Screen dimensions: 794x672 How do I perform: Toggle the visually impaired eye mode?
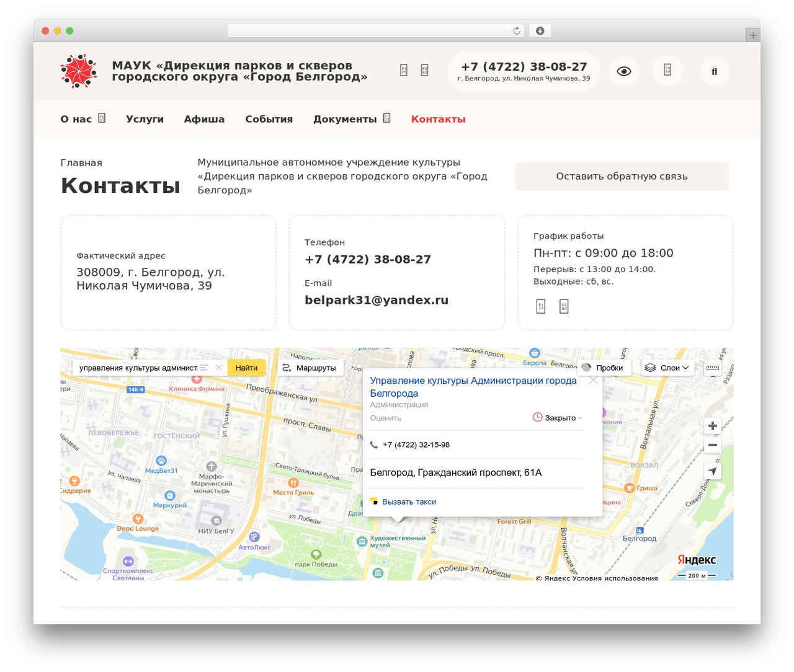tap(624, 71)
